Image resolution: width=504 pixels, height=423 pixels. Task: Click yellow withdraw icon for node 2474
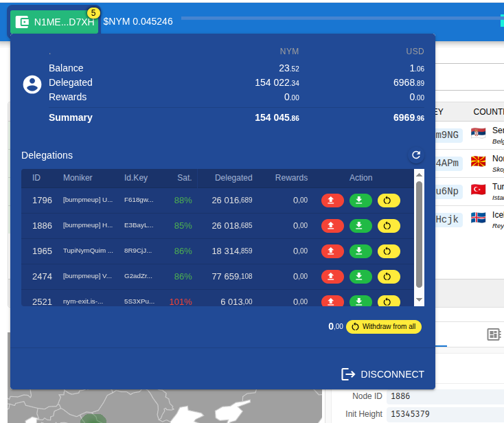pos(389,277)
